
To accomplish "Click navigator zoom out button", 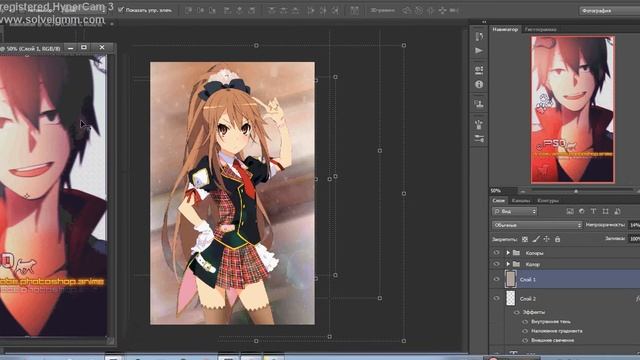I will point(523,191).
